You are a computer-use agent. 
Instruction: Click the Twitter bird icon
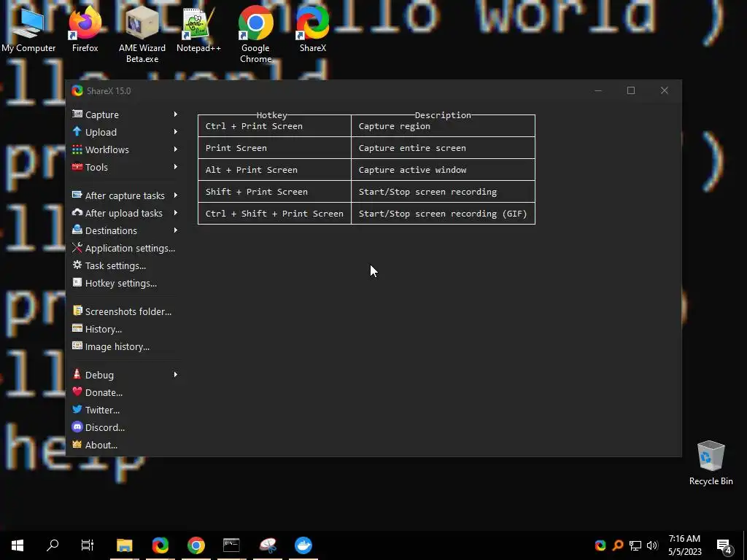click(77, 410)
